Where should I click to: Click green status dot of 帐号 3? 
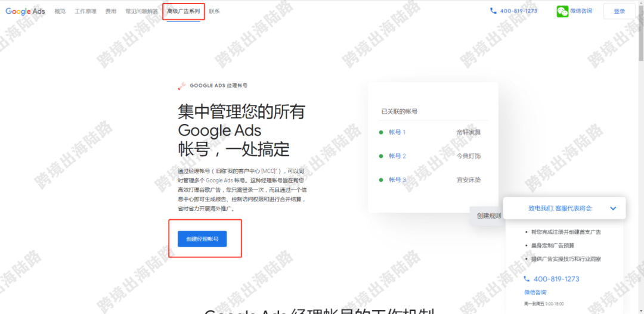380,180
